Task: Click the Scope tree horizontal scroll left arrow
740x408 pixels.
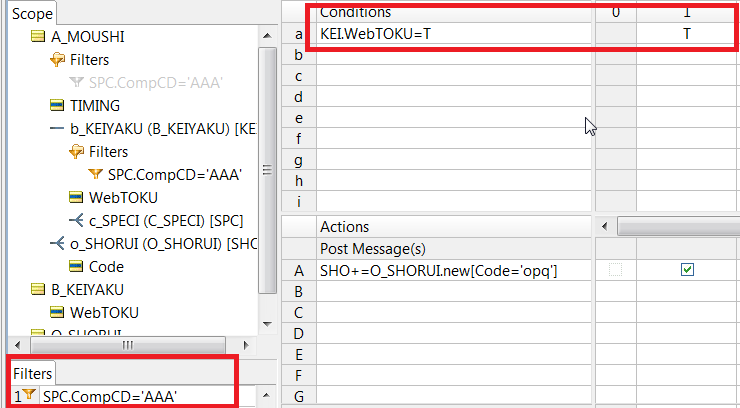Action: [x=18, y=345]
